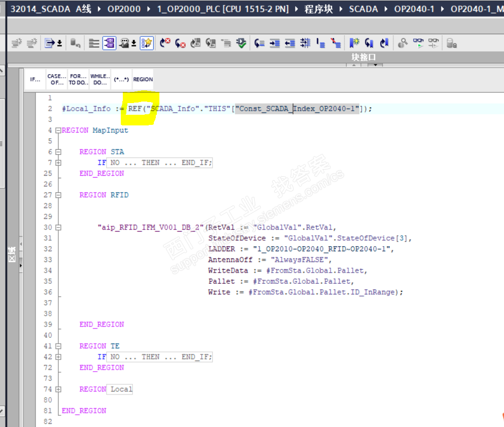Click the first insert row toolbar icon
This screenshot has width=504, height=427.
click(x=16, y=43)
